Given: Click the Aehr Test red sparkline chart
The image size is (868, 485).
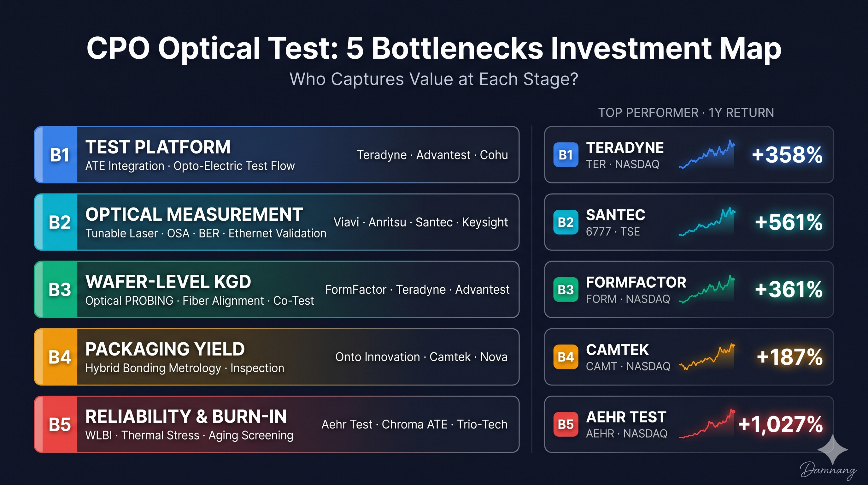Looking at the screenshot, I should click(707, 424).
